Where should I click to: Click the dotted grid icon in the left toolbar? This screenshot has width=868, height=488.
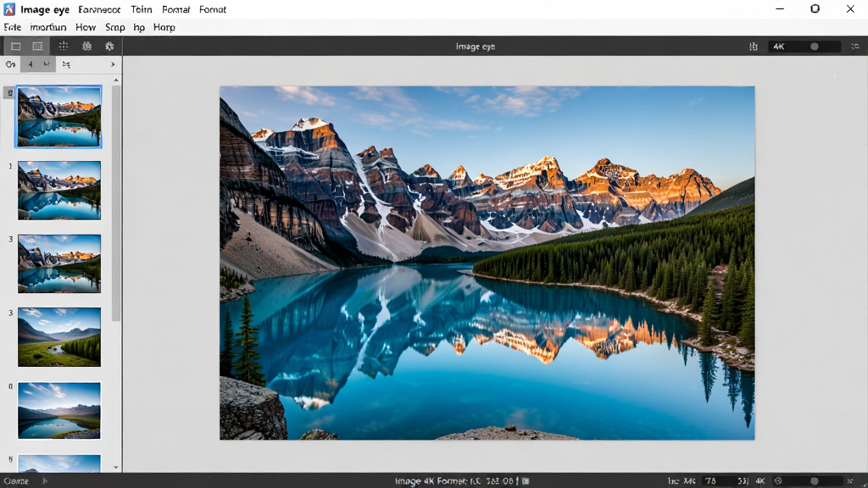pos(63,47)
